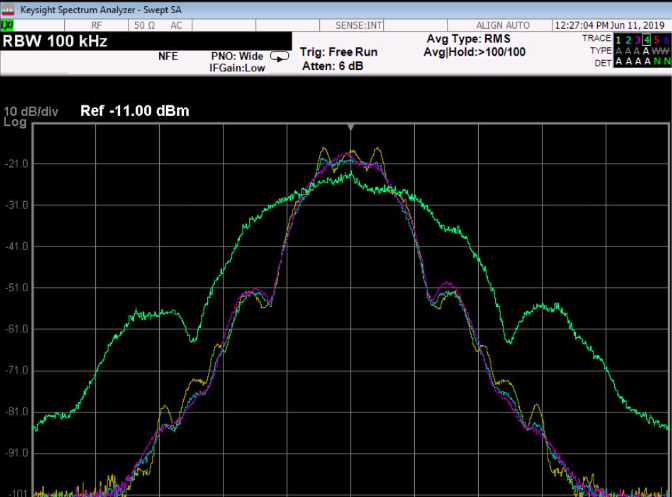Select trace number 5 in trace panel
Screen dimensions: 672x497
pos(656,38)
